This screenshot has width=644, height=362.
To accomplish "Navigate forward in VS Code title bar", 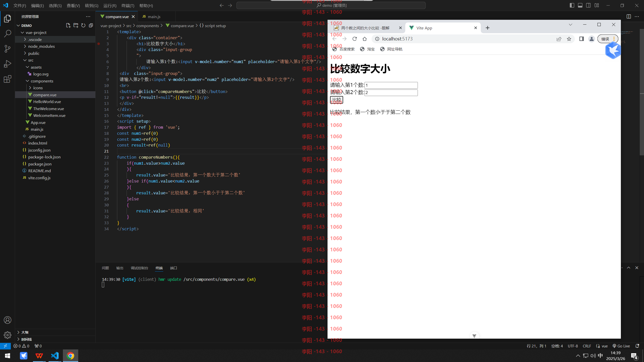I will tap(230, 6).
